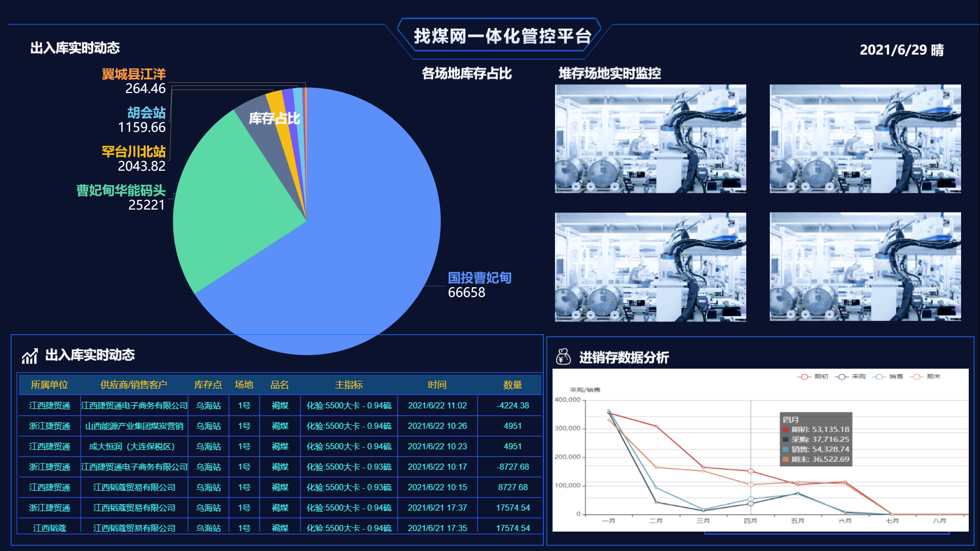Screen dimensions: 980x551
Task: Select the quantity cell 8727.68
Action: pos(513,487)
